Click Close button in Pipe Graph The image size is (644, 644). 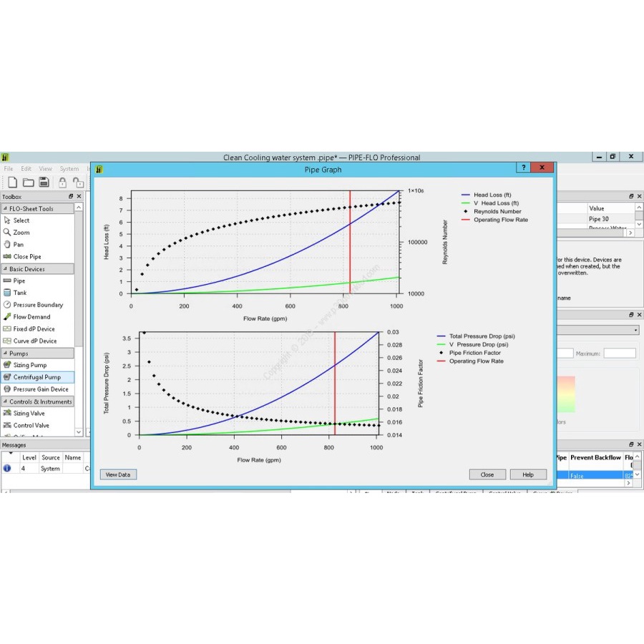tap(487, 475)
